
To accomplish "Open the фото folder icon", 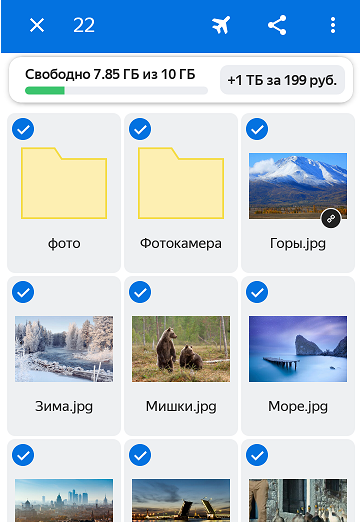I will pyautogui.click(x=64, y=183).
